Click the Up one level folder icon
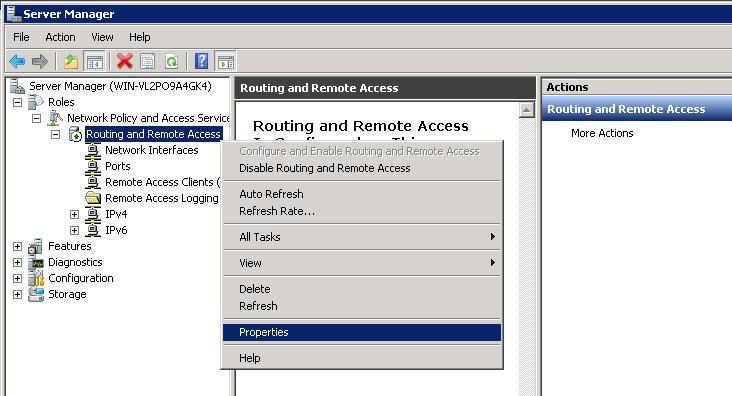 [x=71, y=61]
